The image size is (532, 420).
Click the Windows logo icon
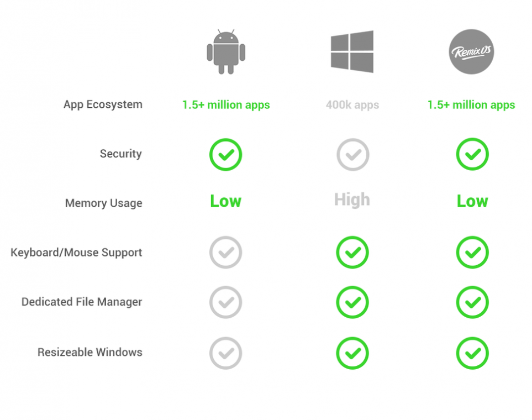352,52
